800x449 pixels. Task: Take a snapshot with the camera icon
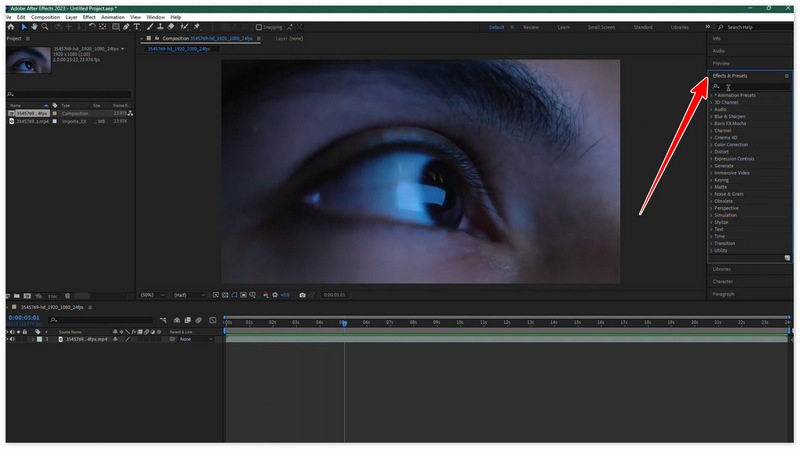pyautogui.click(x=302, y=295)
